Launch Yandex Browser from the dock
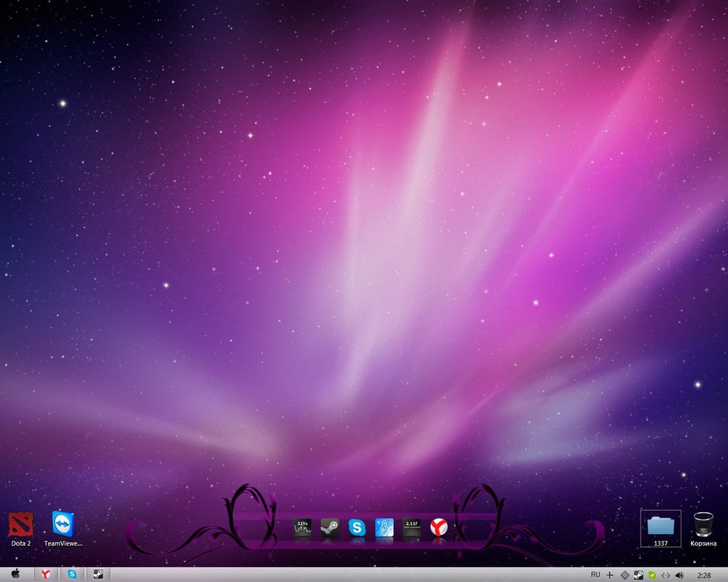The height and width of the screenshot is (582, 728). 438,527
